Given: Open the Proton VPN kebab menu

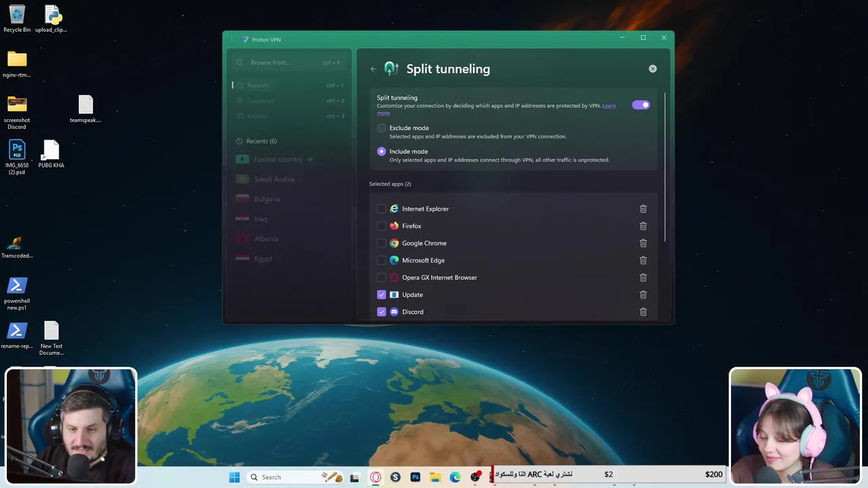Looking at the screenshot, I should coord(232,39).
